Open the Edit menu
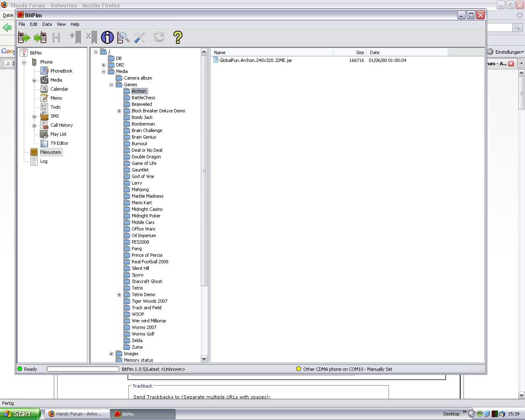525x420 pixels. 34,24
